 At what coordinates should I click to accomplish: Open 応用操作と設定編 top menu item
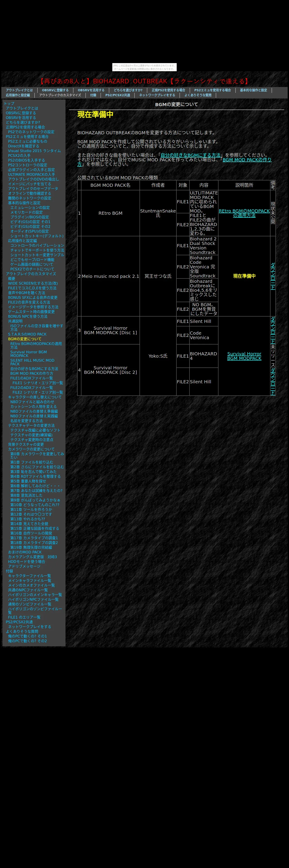(x=18, y=95)
